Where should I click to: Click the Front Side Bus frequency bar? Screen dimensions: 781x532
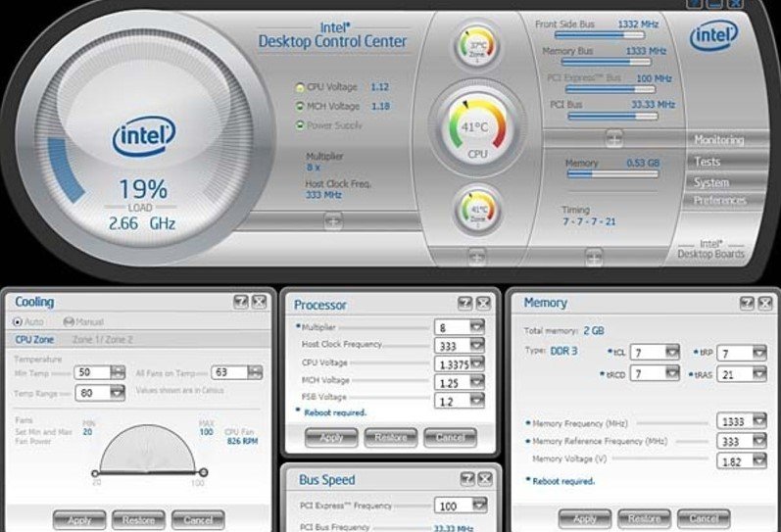pos(599,35)
